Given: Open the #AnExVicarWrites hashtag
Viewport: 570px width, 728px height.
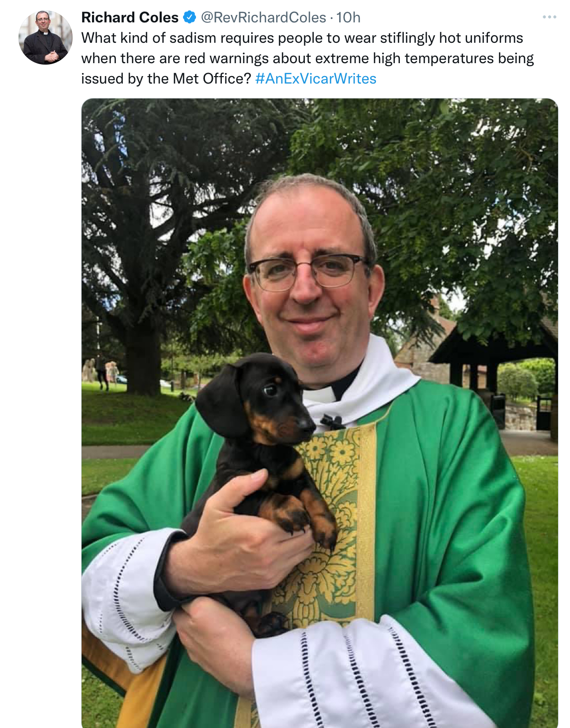Looking at the screenshot, I should point(316,79).
